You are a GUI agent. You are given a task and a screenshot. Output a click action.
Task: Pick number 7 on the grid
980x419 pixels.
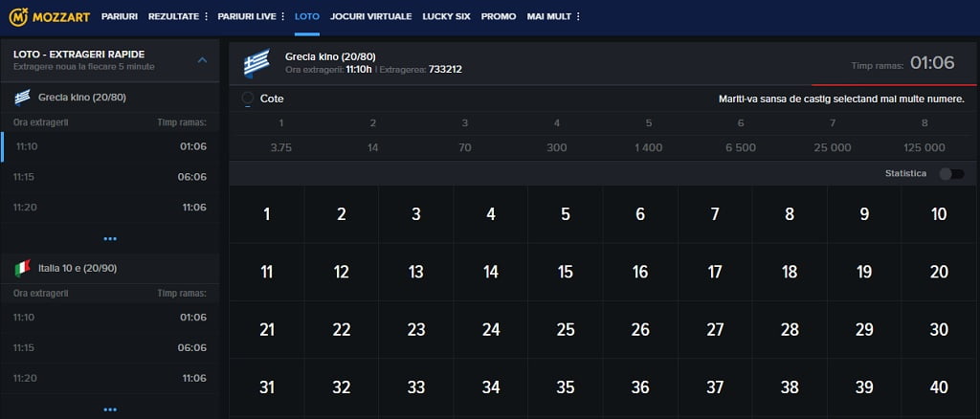tap(715, 215)
